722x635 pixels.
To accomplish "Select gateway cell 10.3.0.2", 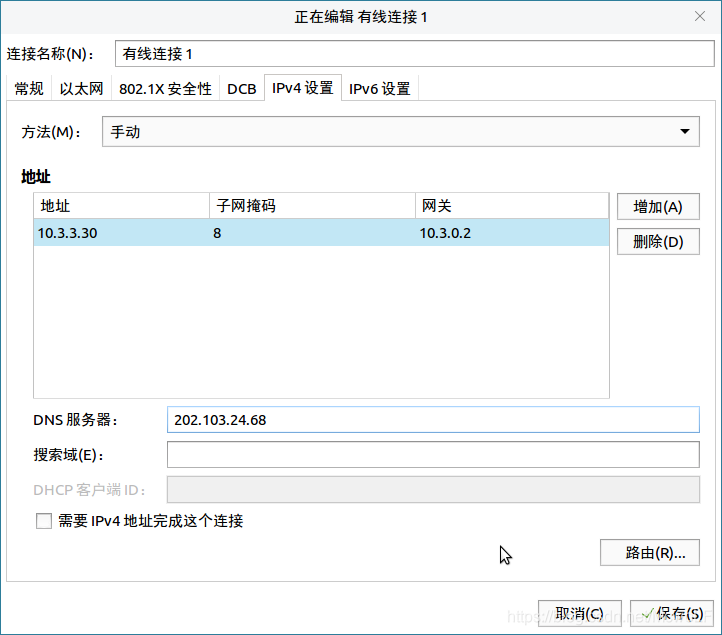I will tap(512, 233).
